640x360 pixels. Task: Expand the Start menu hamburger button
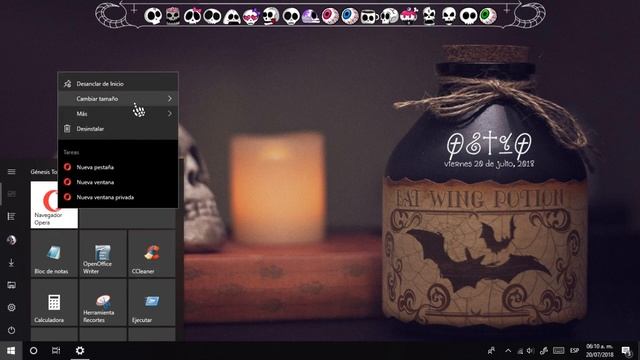[x=11, y=171]
